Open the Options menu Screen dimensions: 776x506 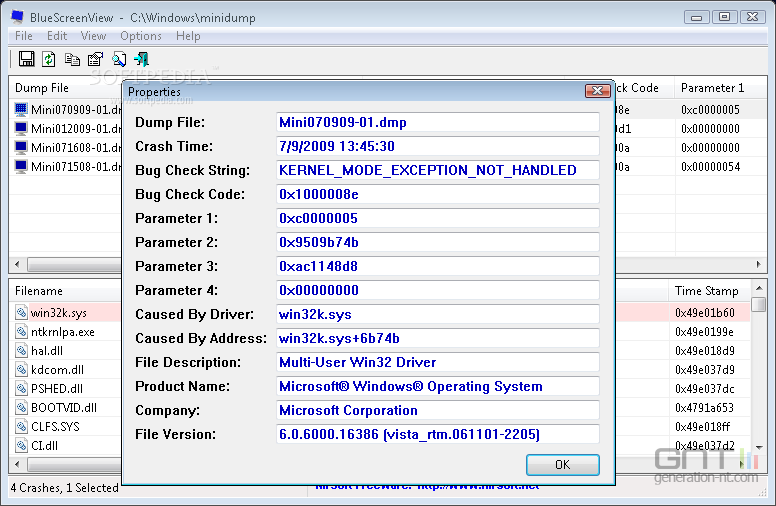coord(141,36)
